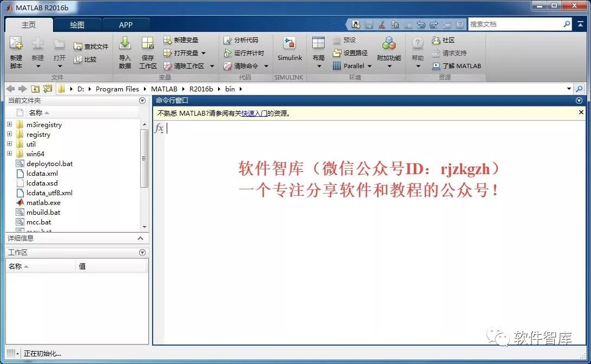Viewport: 591px width, 364px height.
Task: Close the getting started banner
Action: 581,112
